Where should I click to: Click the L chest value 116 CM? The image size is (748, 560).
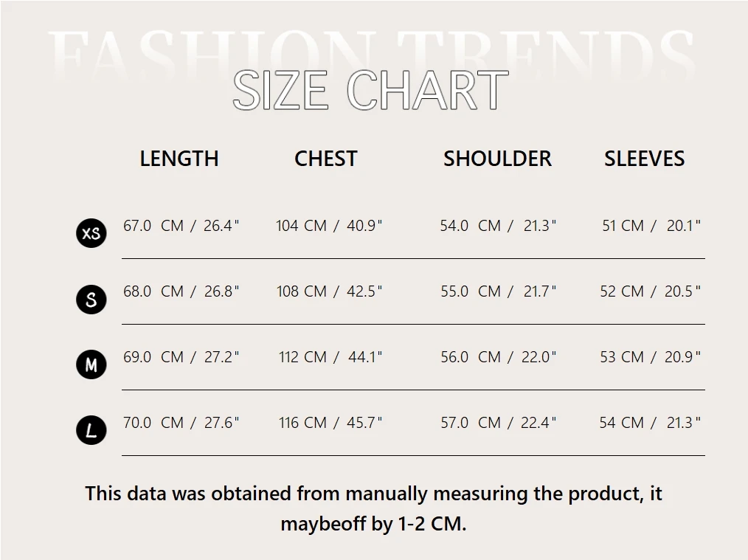(302, 423)
